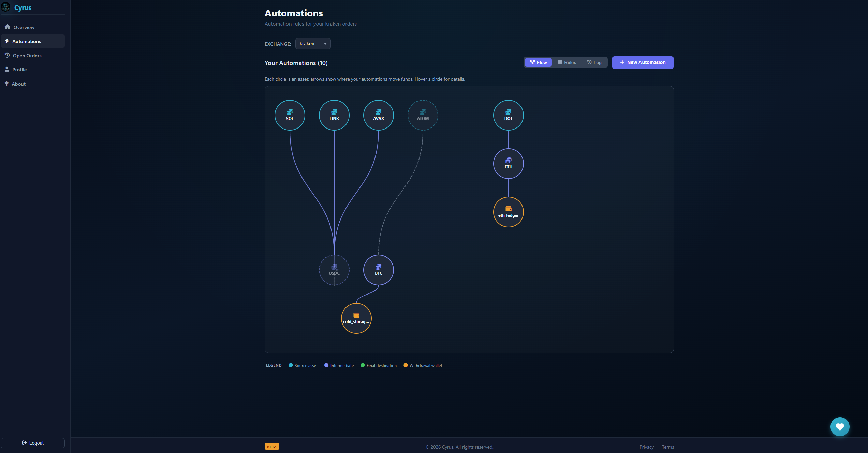
Task: Switch to the Flow view tab
Action: point(538,62)
